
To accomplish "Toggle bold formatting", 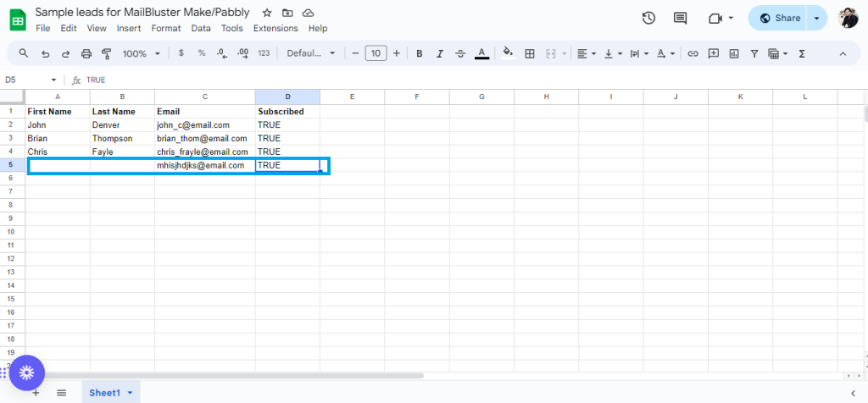I will [x=419, y=53].
